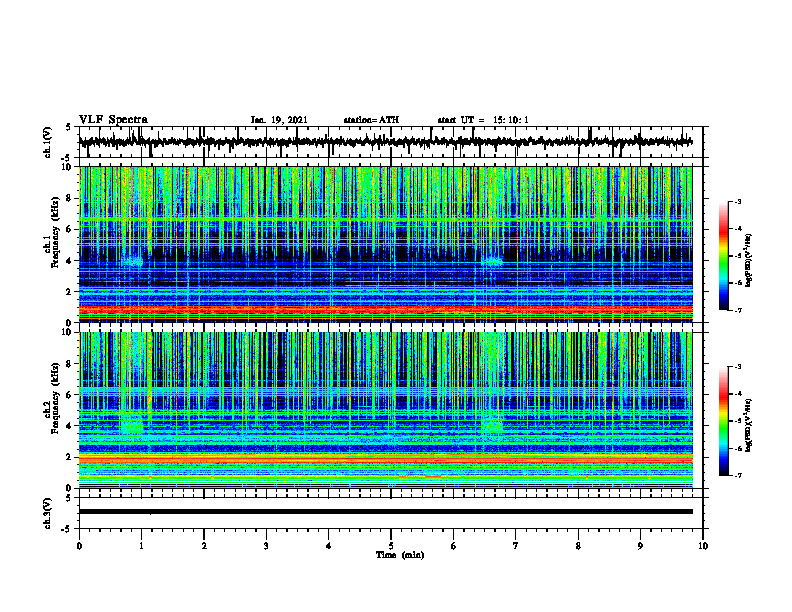This screenshot has width=792, height=612.
Task: Click the ch.1 spectrogram color scale bar
Action: pyautogui.click(x=723, y=256)
